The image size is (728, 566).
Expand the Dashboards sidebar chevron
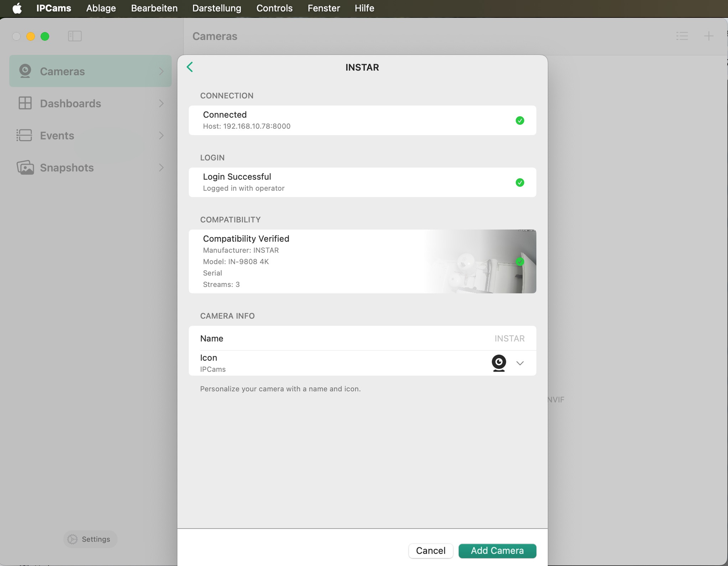click(x=161, y=103)
